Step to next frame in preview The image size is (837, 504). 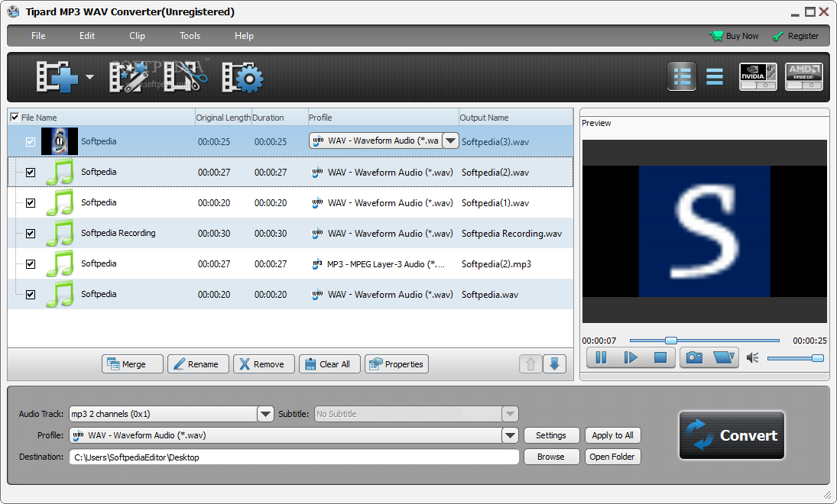(631, 357)
